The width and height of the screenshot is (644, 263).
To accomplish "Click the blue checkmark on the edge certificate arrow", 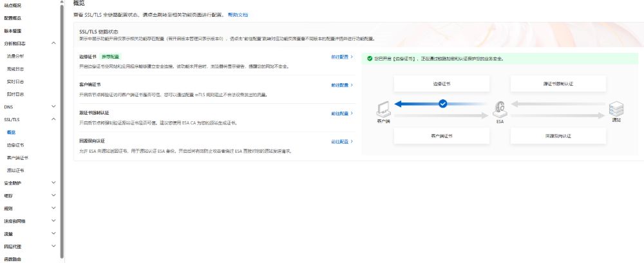I will tap(442, 103).
